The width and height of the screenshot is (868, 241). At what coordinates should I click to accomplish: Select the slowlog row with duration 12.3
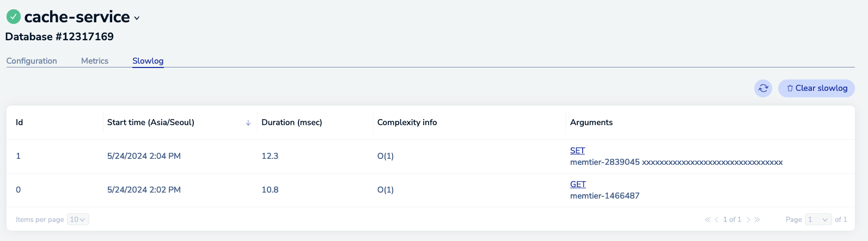(x=270, y=156)
